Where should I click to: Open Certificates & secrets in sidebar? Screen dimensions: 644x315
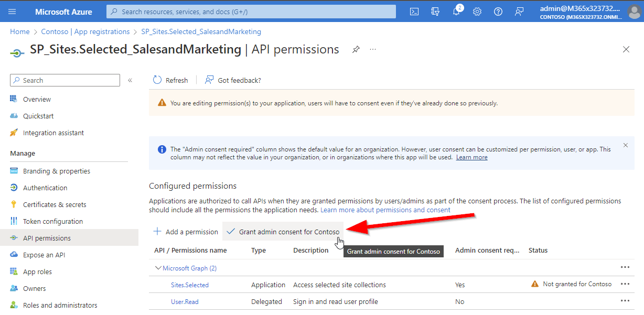point(55,204)
